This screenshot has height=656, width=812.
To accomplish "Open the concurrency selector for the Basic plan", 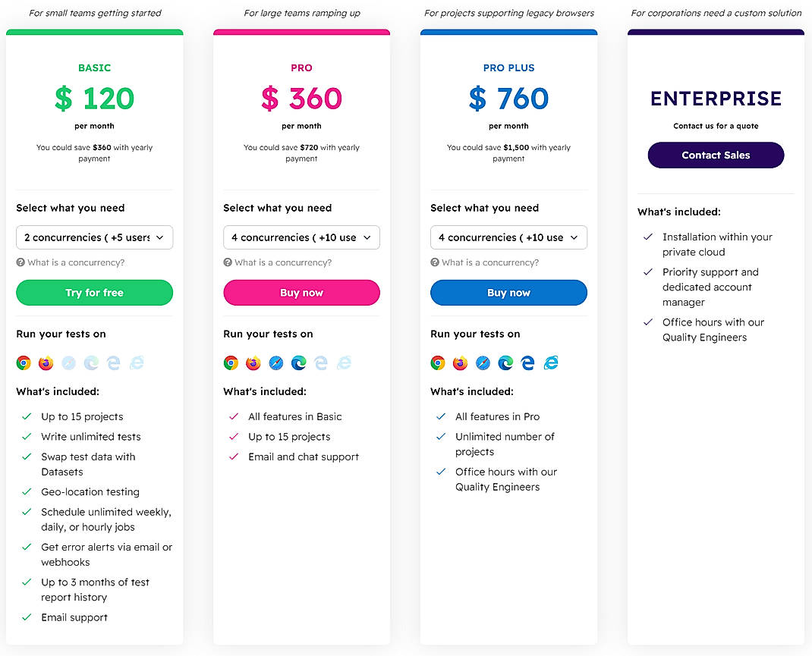I will (x=94, y=237).
